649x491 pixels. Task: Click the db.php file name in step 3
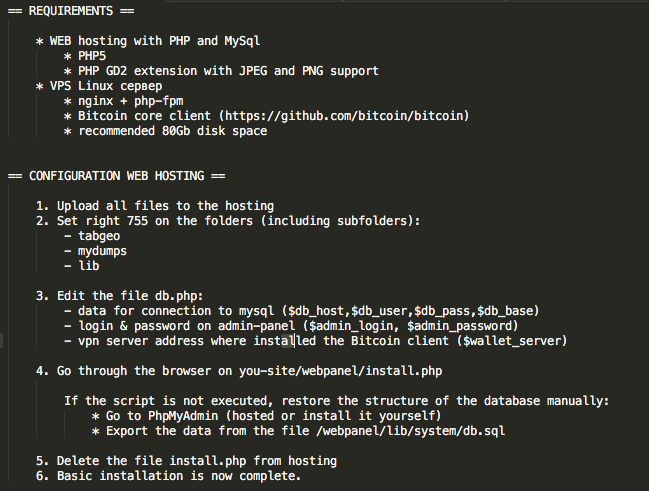(177, 296)
